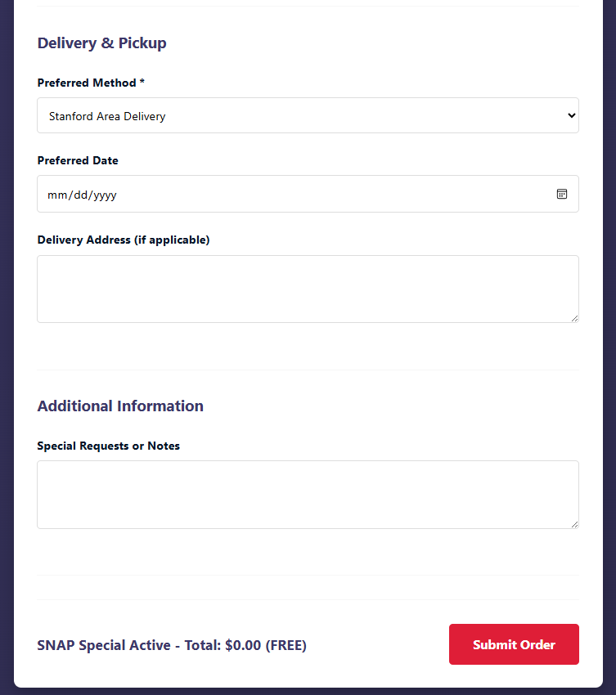616x695 pixels.
Task: Open the calendar picker icon in Preferred Date
Action: click(562, 194)
